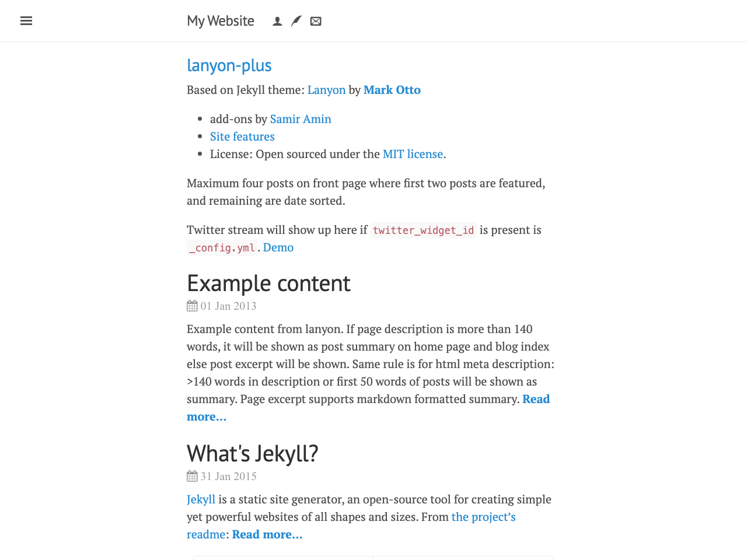Screen dimensions: 747x560
Task: Follow the Lanyon theme link
Action: 326,90
